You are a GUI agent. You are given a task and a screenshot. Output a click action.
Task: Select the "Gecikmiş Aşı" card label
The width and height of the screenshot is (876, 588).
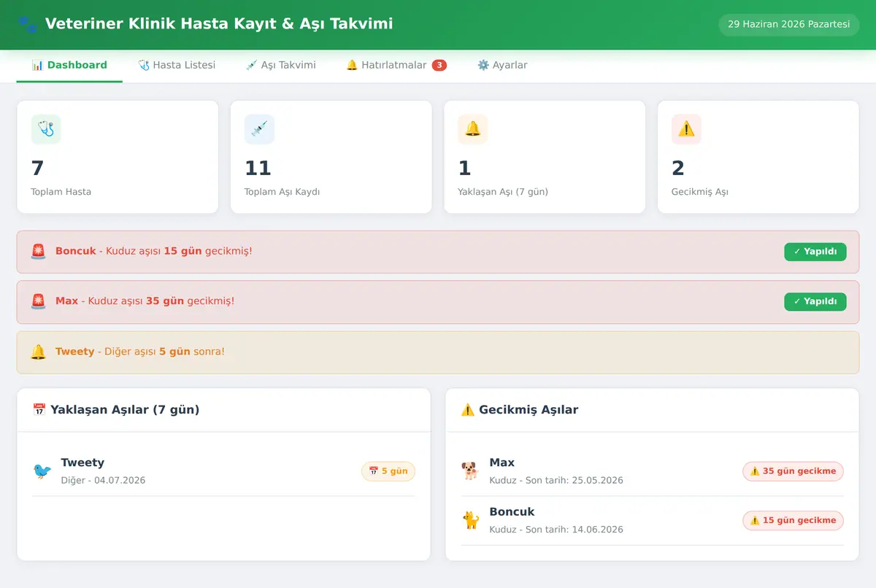click(x=700, y=192)
